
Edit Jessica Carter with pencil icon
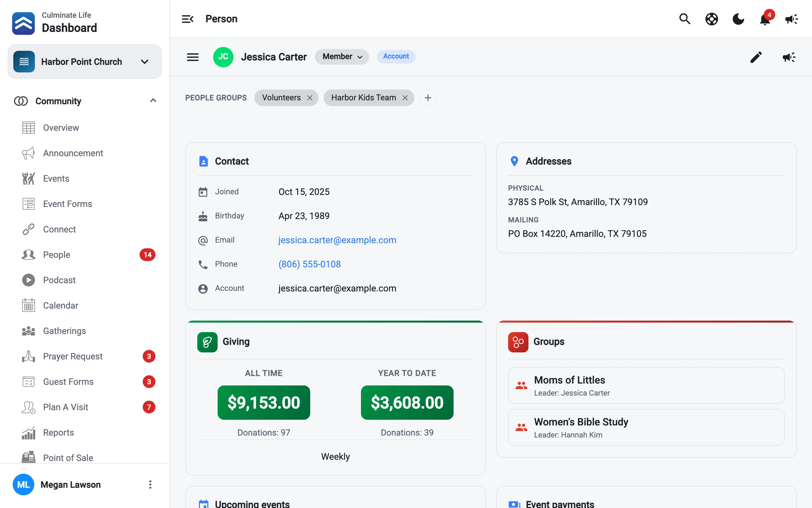pos(756,57)
